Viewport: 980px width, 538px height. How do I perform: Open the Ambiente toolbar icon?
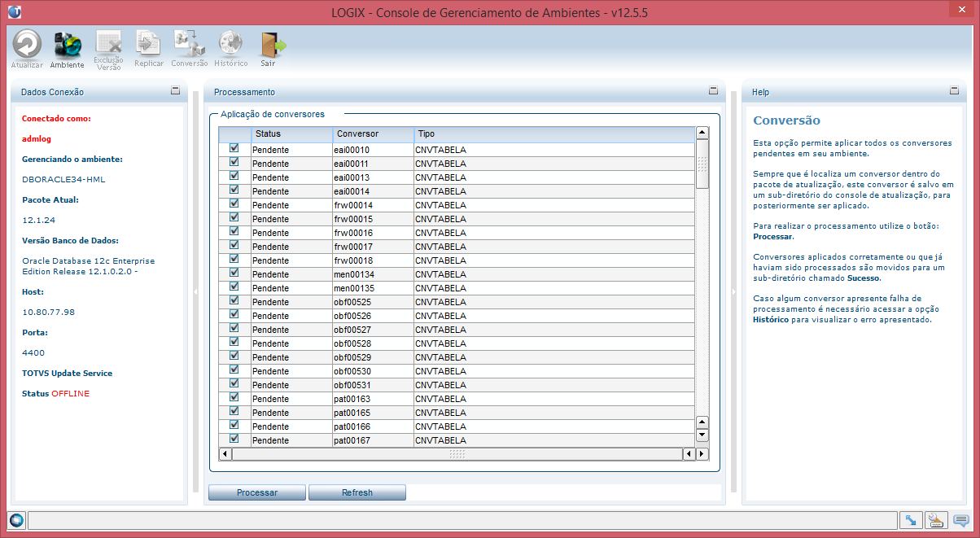click(67, 49)
